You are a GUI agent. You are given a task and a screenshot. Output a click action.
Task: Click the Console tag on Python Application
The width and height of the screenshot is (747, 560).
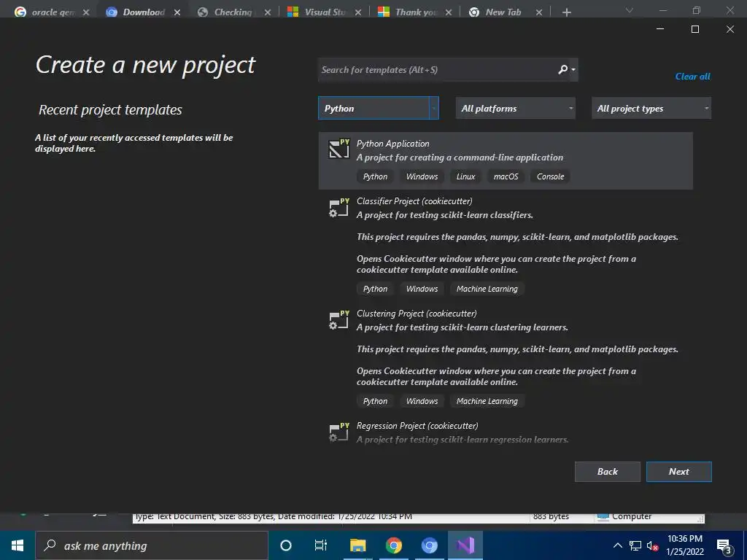click(x=550, y=176)
